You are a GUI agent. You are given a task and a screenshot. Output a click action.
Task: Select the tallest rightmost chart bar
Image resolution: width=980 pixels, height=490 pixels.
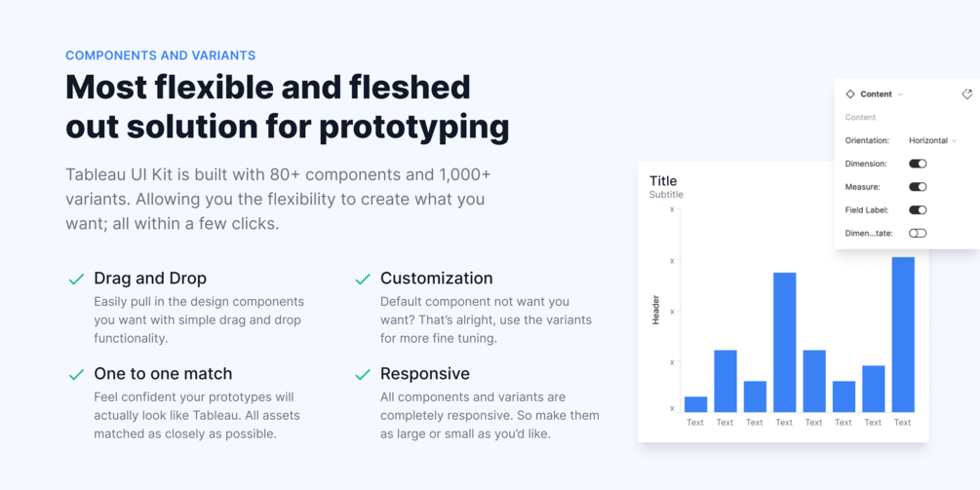point(903,334)
